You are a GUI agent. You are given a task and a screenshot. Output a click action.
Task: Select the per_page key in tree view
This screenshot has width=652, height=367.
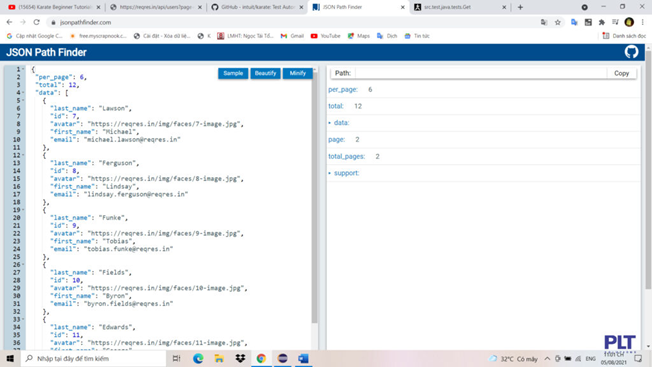click(343, 89)
